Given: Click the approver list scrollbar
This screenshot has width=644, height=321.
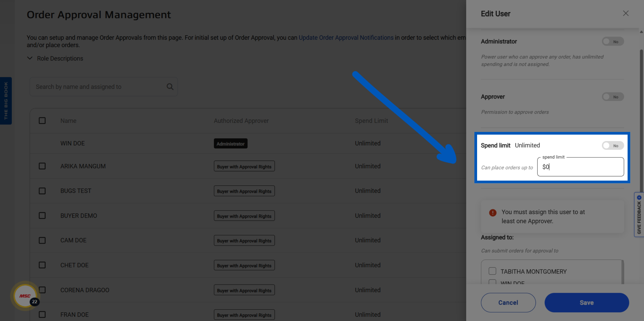Looking at the screenshot, I should [x=623, y=272].
